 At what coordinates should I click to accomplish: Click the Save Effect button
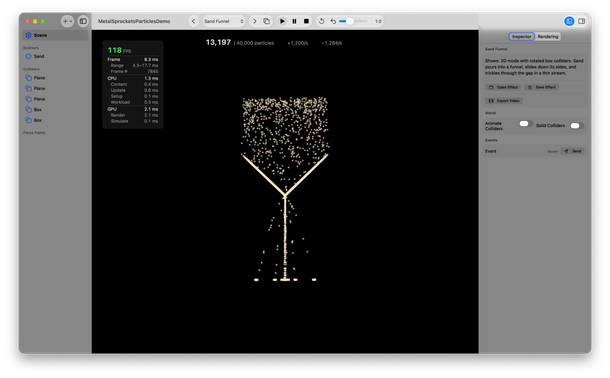click(542, 87)
